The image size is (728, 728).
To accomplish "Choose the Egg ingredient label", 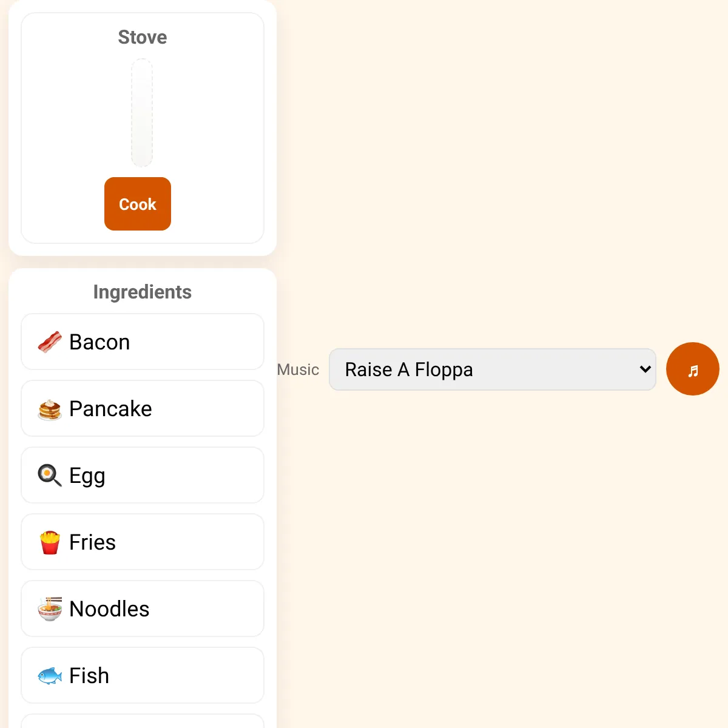I will [x=87, y=476].
